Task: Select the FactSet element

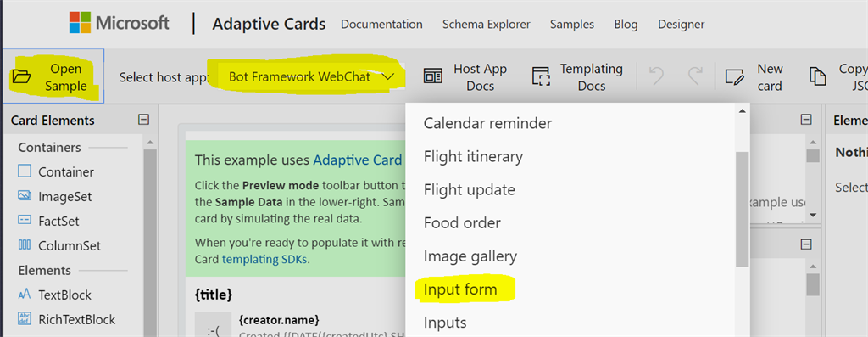Action: pyautogui.click(x=48, y=221)
